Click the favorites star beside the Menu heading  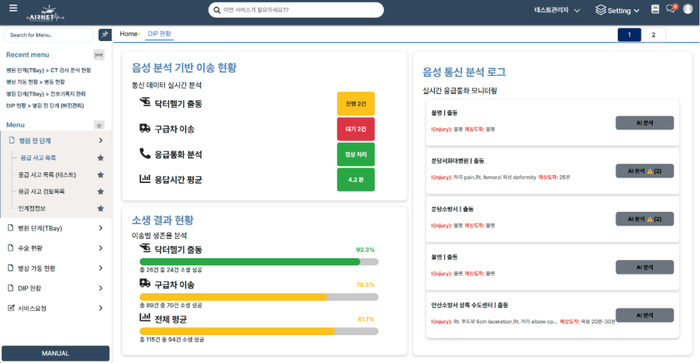(x=99, y=125)
